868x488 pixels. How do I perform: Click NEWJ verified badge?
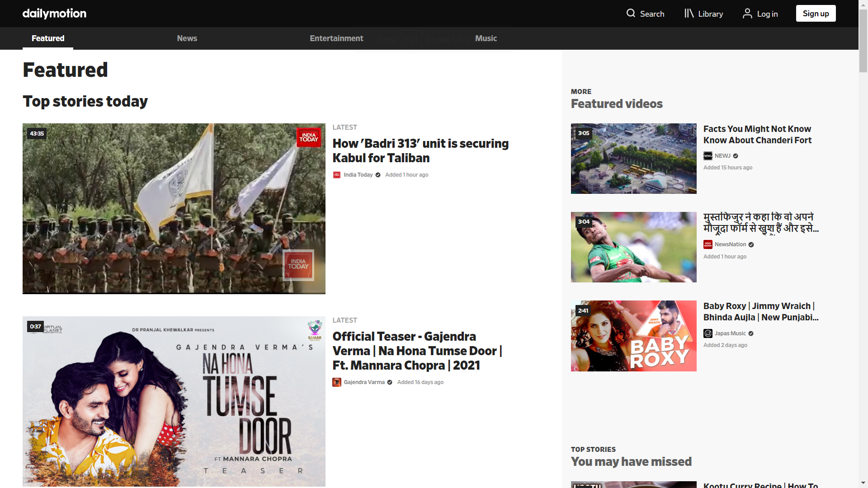pos(736,156)
